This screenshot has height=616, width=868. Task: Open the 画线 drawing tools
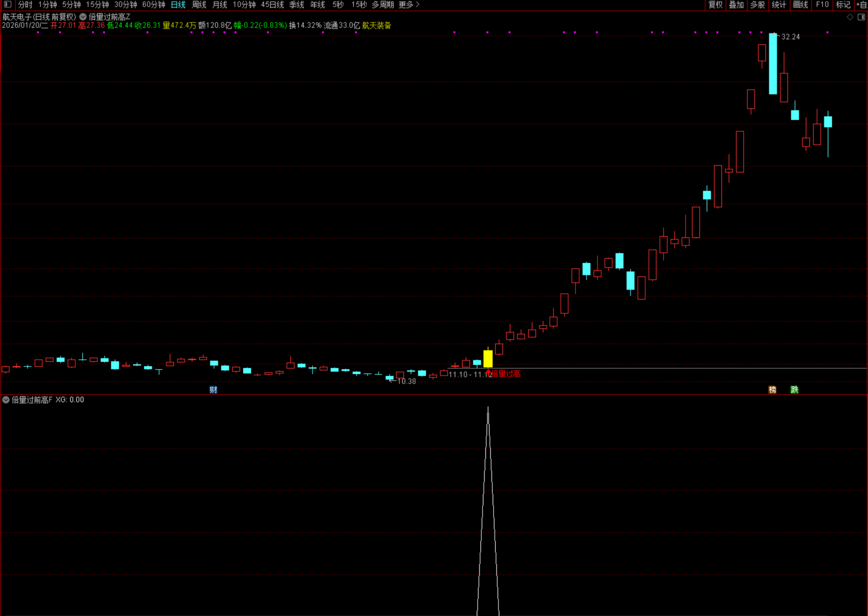(800, 4)
